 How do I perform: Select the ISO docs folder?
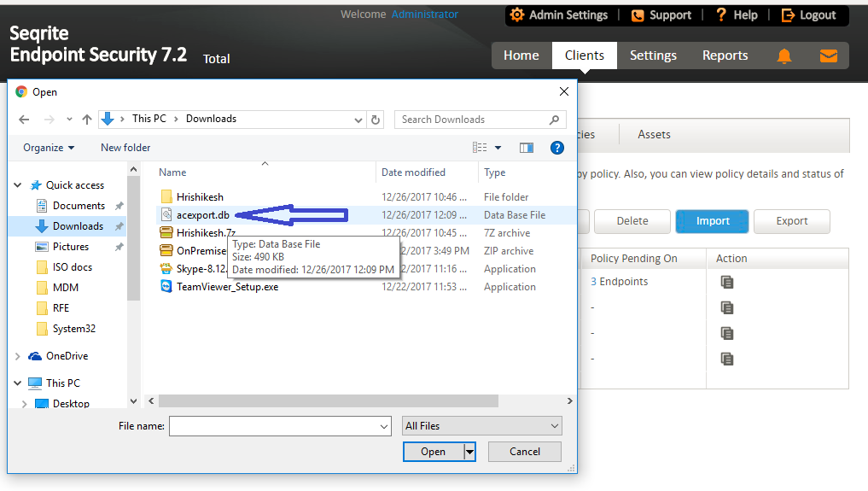[72, 267]
